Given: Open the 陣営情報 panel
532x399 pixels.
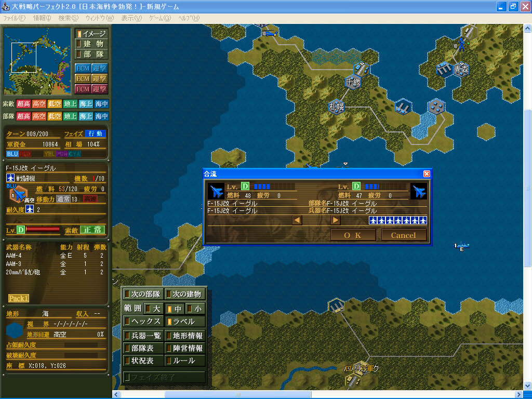Looking at the screenshot, I should [185, 349].
